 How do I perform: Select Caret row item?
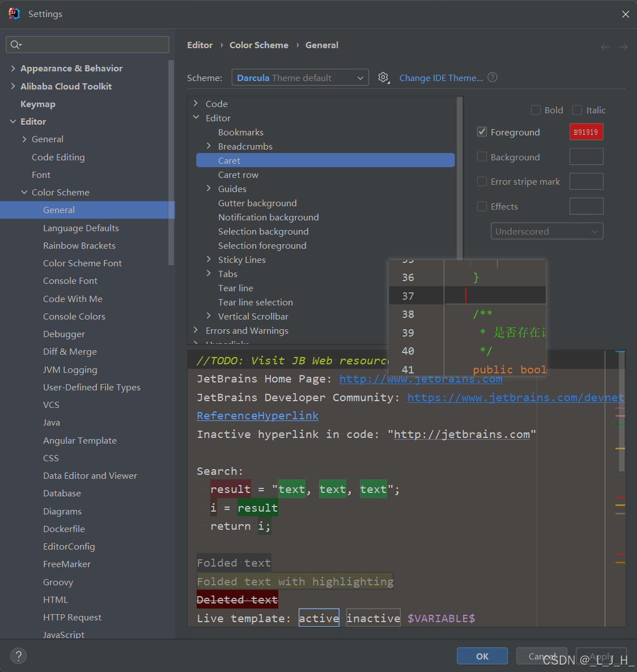(x=239, y=175)
